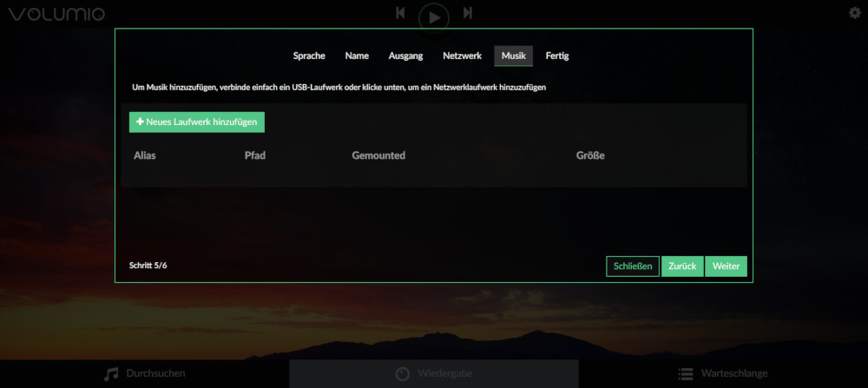Click Neues Laufwerk hinzufügen button
Viewport: 868px width, 388px height.
pos(197,122)
